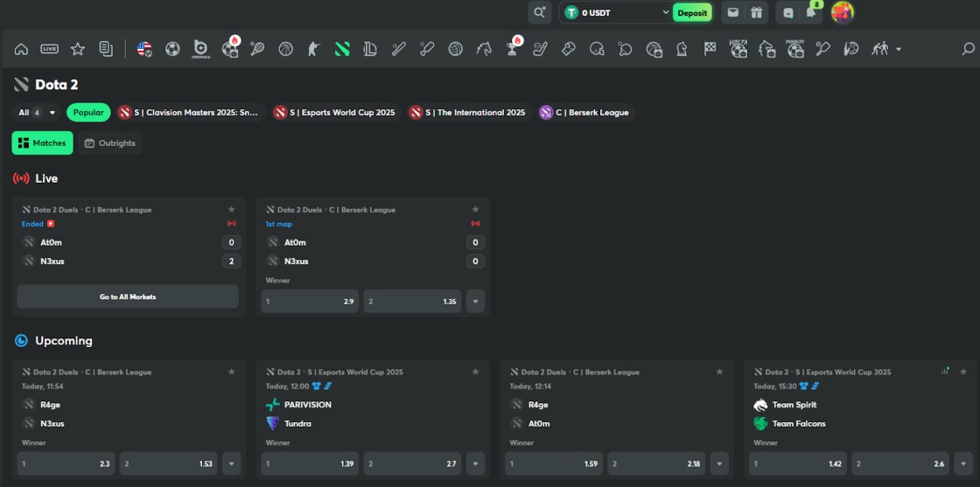980x487 pixels.
Task: Select the MMA glove sport icon
Action: point(568,49)
